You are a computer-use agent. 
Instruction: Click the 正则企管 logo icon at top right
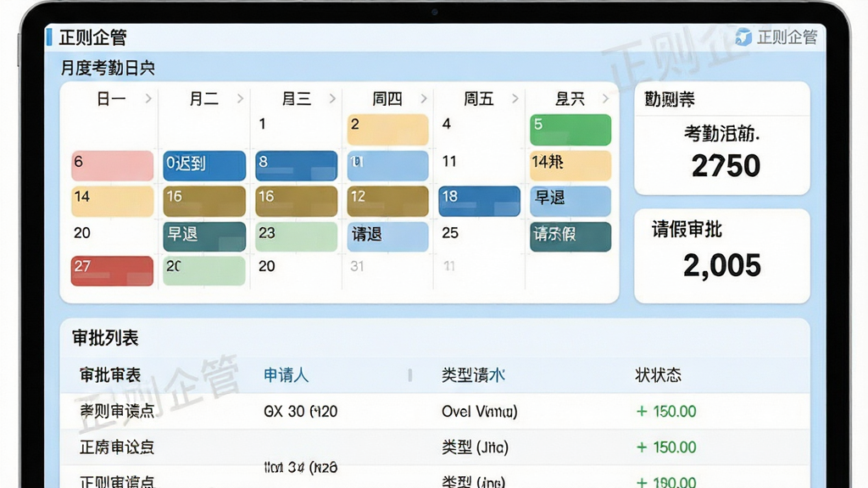(743, 37)
